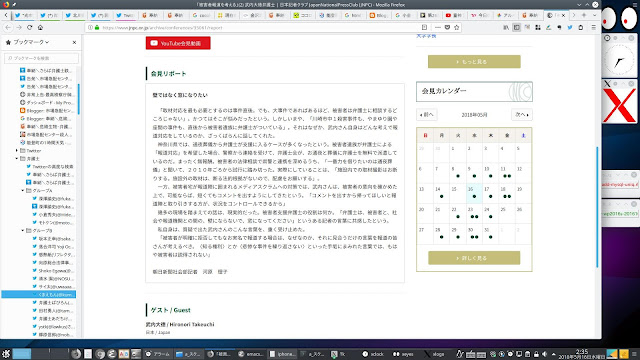Switch to the xeyes taskbar entry
The image size is (640, 360).
click(x=403, y=354)
